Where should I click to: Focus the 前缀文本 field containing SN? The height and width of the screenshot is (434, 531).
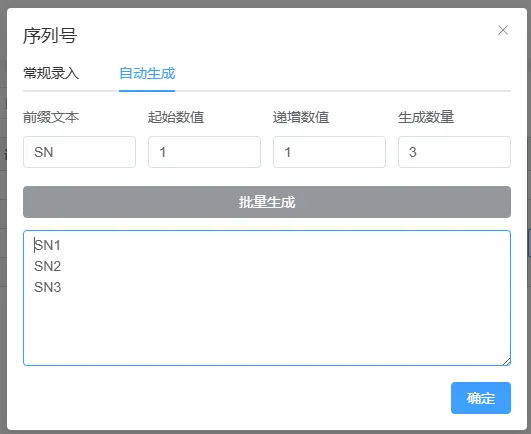pyautogui.click(x=80, y=152)
